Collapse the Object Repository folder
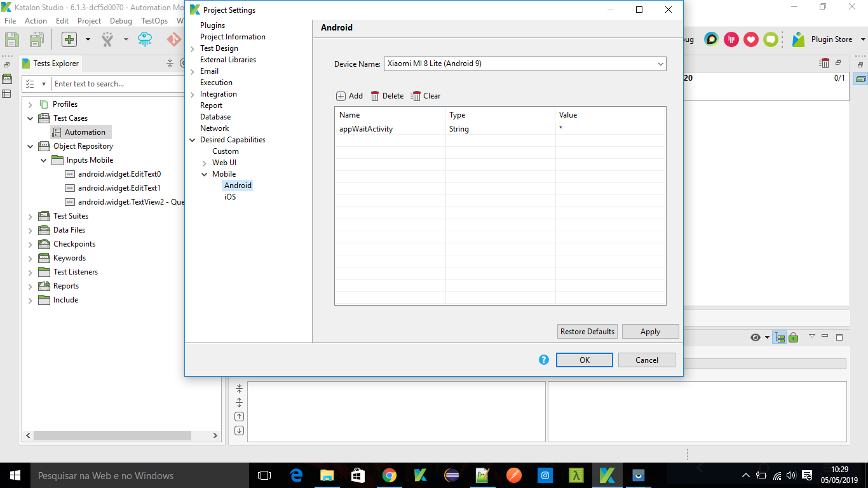The height and width of the screenshot is (488, 868). [x=30, y=147]
